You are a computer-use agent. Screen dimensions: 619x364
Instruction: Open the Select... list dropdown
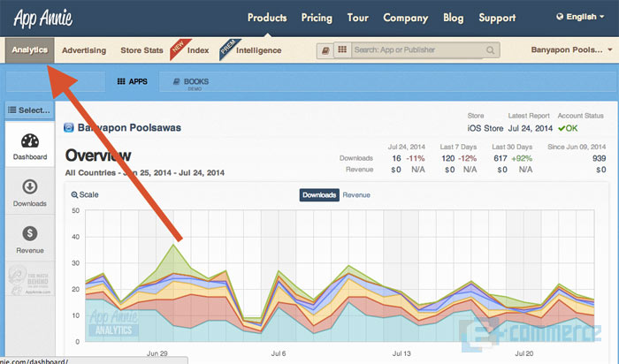(29, 110)
